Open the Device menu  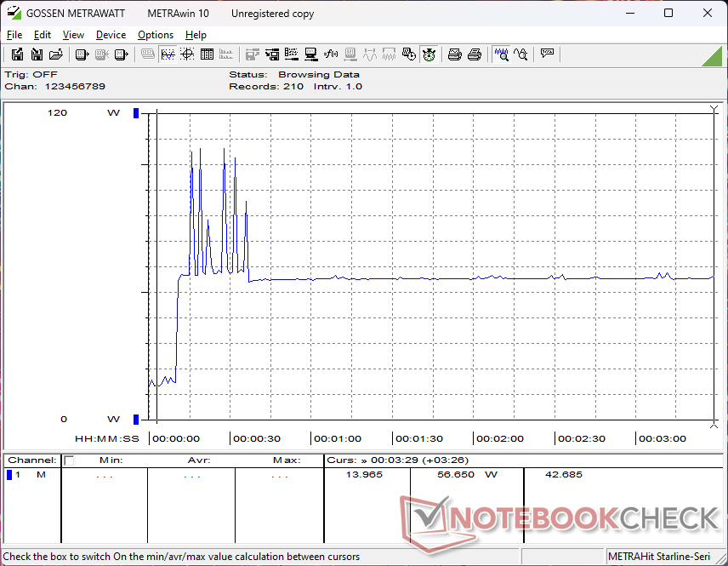(x=111, y=35)
